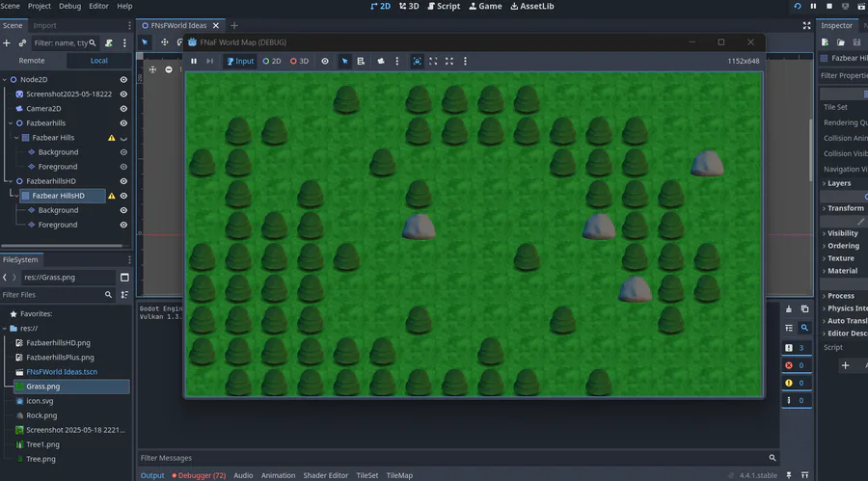Pause running project from top bar
The height and width of the screenshot is (481, 868).
813,6
